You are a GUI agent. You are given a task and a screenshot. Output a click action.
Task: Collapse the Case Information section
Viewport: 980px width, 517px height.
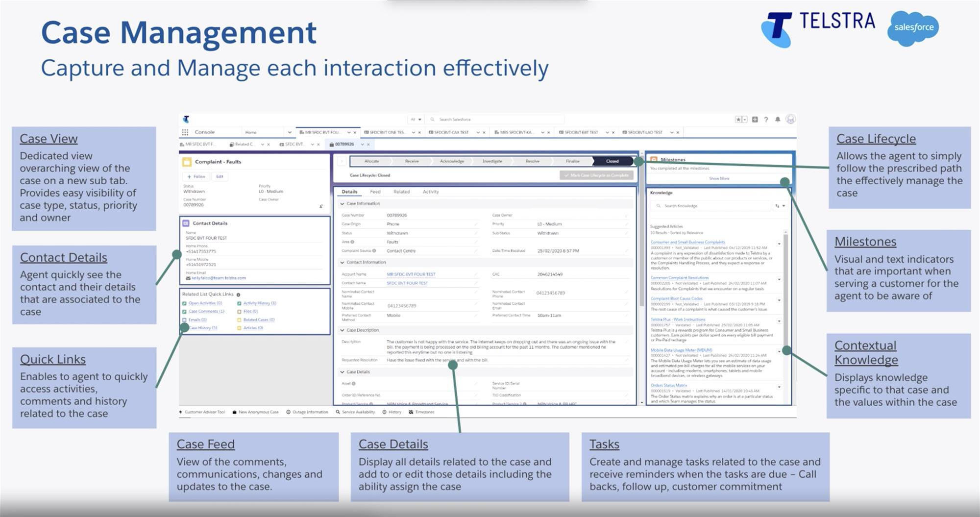342,203
